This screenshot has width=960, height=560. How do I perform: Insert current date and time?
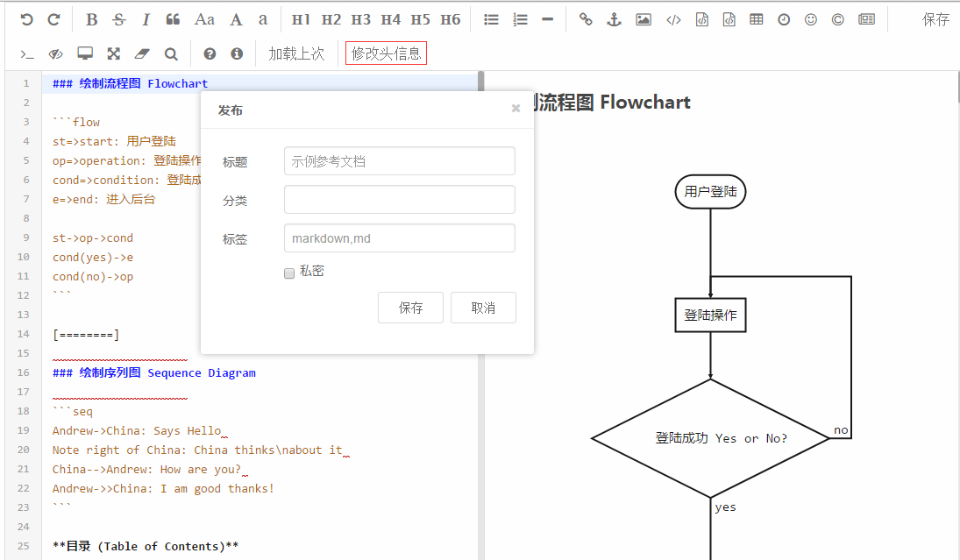(x=784, y=19)
